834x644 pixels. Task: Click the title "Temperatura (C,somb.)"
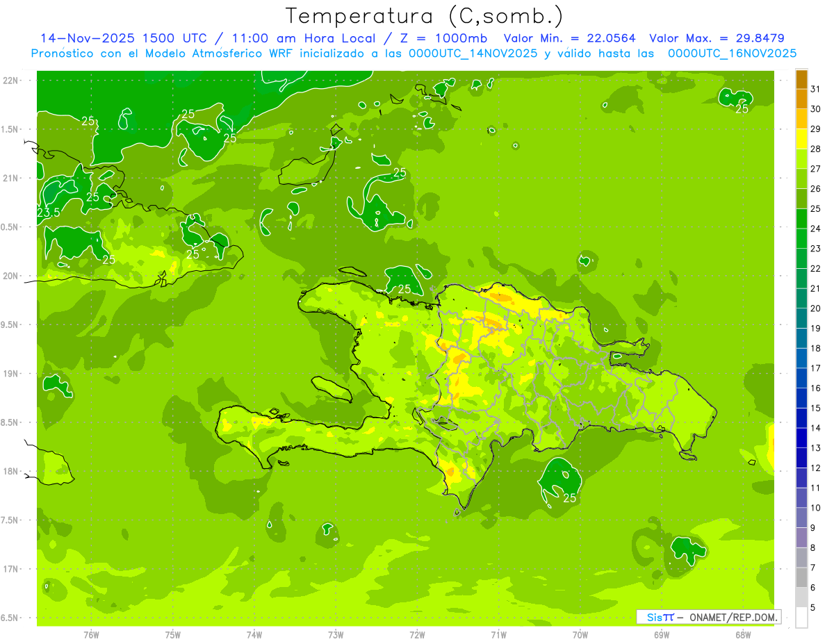[424, 16]
